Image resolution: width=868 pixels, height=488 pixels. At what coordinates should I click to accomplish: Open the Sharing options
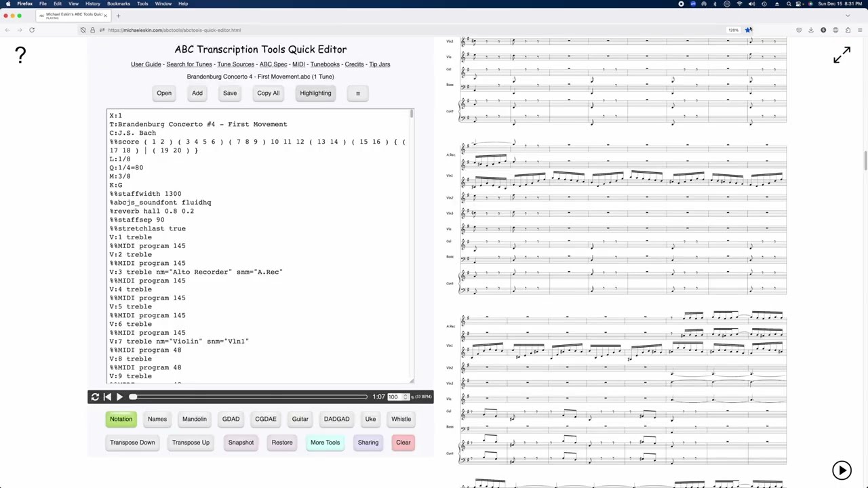pos(368,443)
